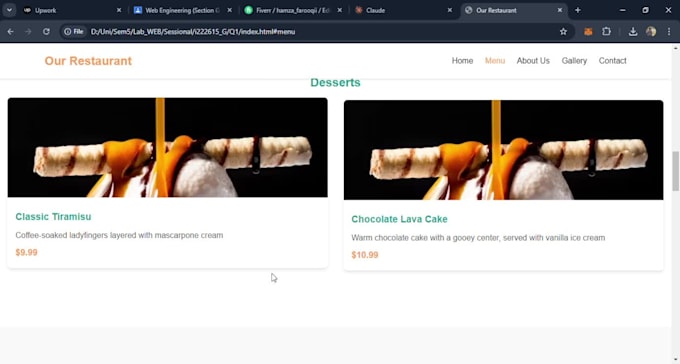The height and width of the screenshot is (364, 680).
Task: Click the page vertical scrollbar thumb
Action: coord(676,171)
